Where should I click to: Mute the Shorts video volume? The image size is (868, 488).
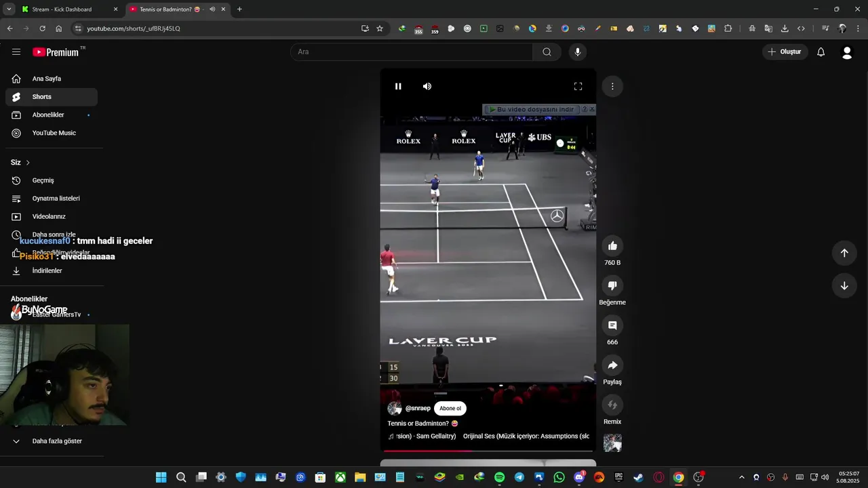click(427, 86)
